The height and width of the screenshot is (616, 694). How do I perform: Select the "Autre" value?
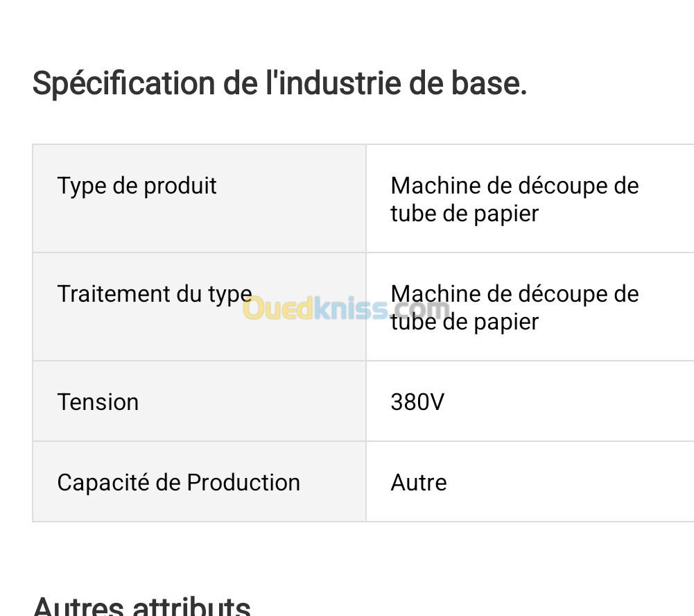point(419,483)
